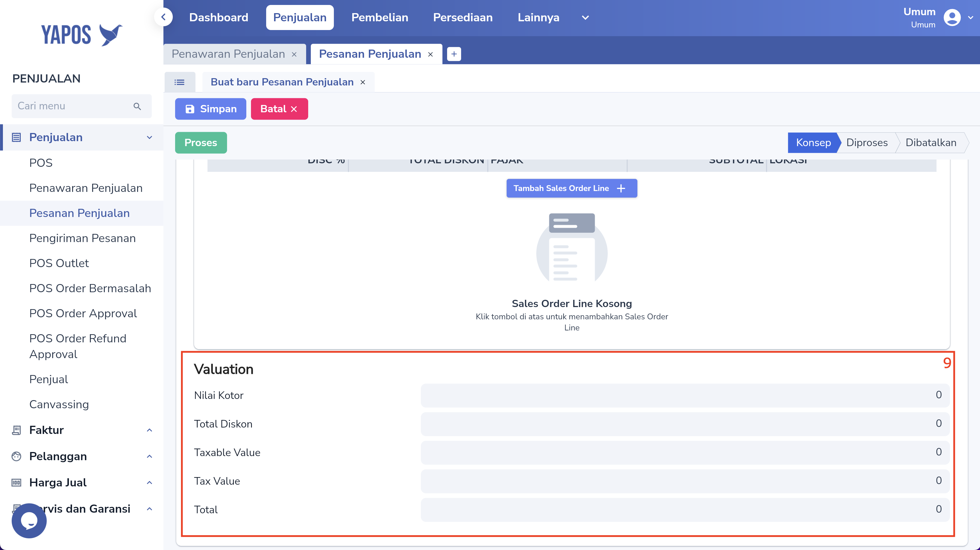Add a new tab with the plus button
980x550 pixels.
tap(454, 54)
